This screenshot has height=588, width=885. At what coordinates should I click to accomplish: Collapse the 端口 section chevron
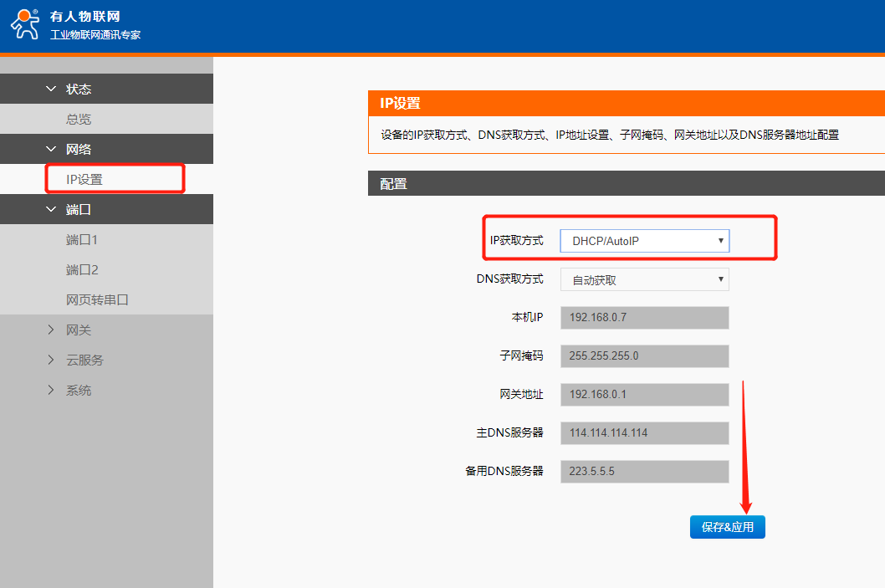point(52,209)
